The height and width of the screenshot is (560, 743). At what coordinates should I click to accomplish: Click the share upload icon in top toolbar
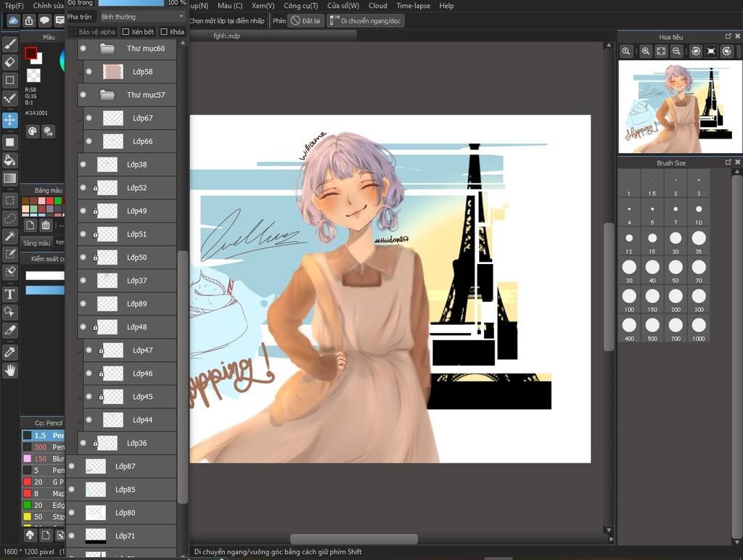click(x=29, y=20)
